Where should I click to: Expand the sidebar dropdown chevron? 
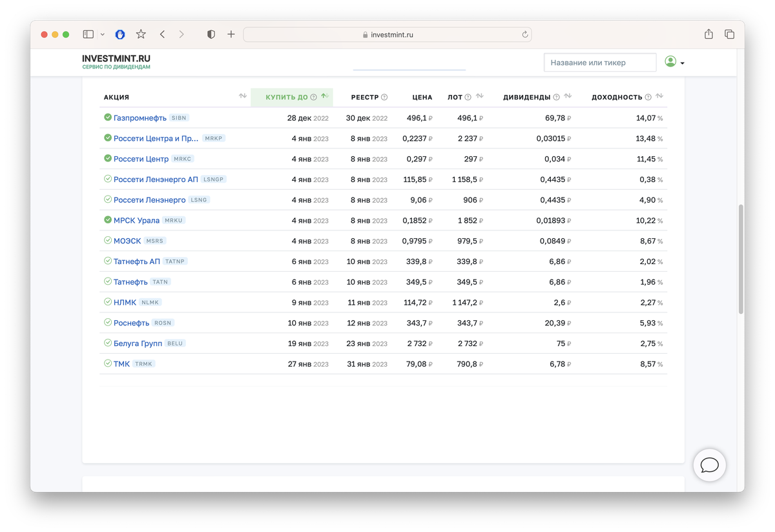click(x=103, y=35)
